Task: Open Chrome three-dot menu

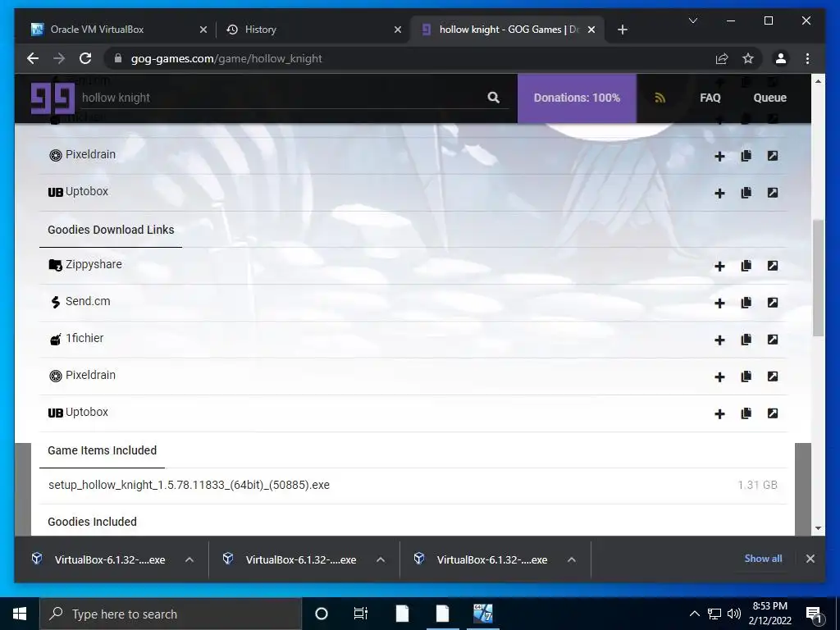Action: (807, 58)
